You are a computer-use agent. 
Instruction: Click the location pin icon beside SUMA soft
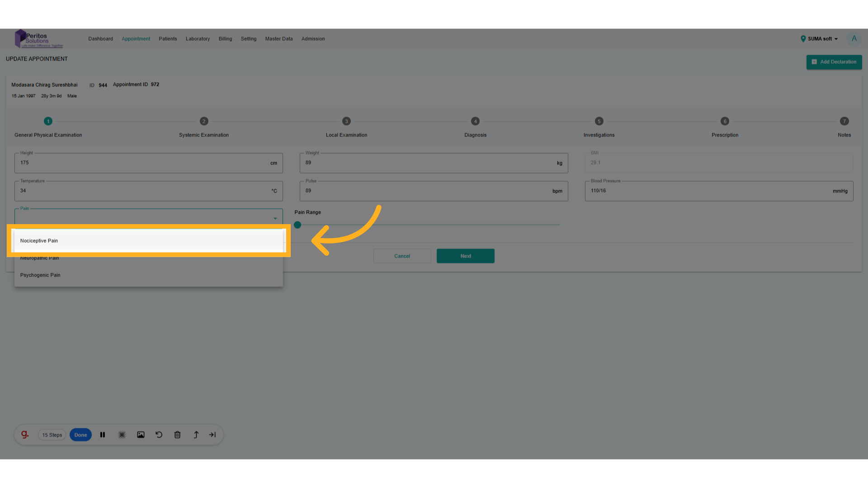click(x=803, y=39)
